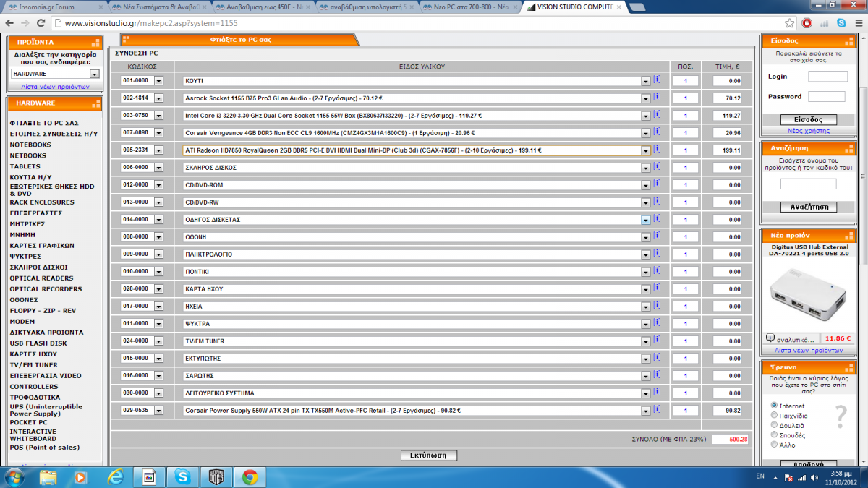This screenshot has height=488, width=868.
Task: Open ΚΑΡΤΕΣ ΓΡΑΦΙΚΩΝ in sidebar menu
Action: pos(41,245)
